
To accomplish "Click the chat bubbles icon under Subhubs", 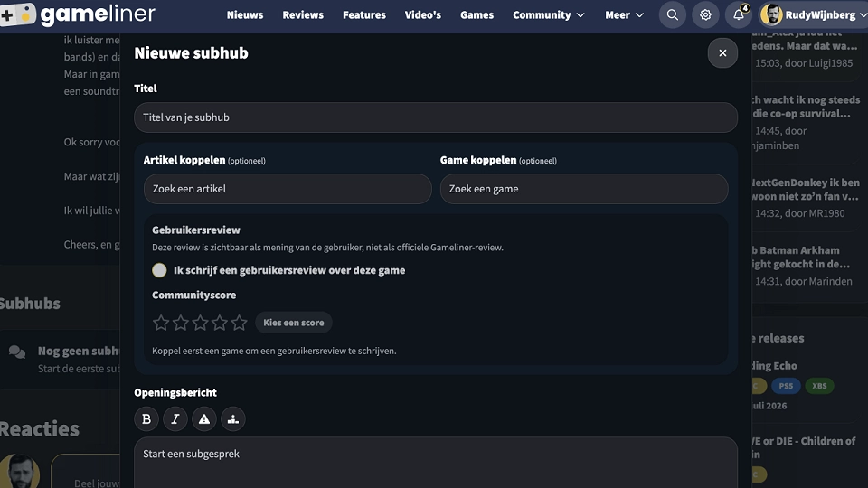I will pyautogui.click(x=17, y=352).
